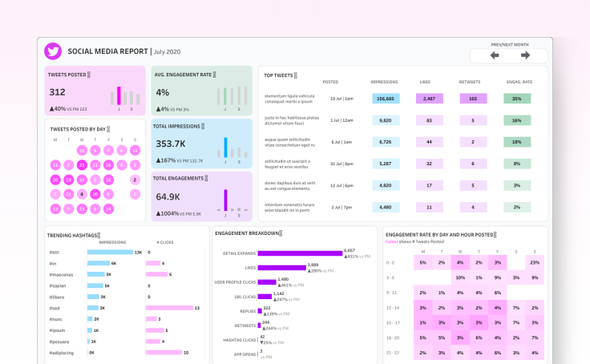Select the 35% engagement rate cell
This screenshot has height=364, width=590.
click(516, 99)
